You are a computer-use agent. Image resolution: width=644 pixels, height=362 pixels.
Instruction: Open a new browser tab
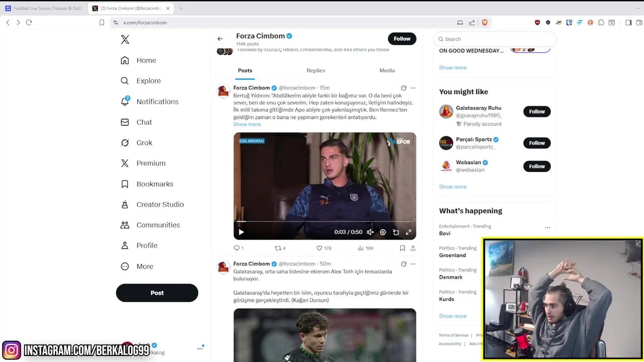pyautogui.click(x=181, y=9)
